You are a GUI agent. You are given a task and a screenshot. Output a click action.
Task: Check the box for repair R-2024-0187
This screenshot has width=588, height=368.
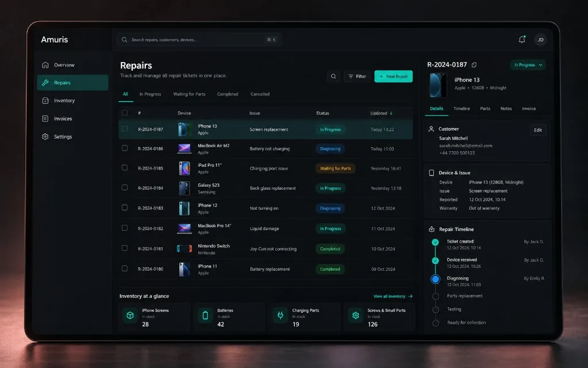click(x=125, y=129)
